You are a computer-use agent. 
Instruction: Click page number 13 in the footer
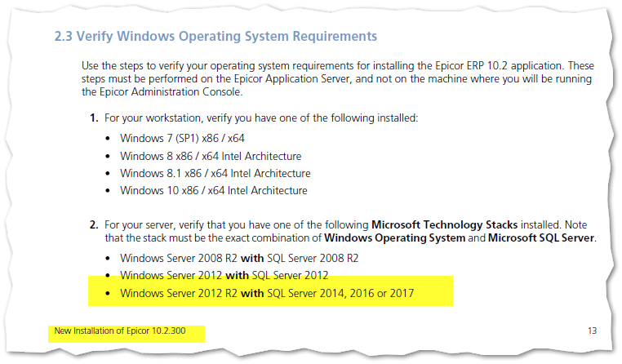click(592, 331)
